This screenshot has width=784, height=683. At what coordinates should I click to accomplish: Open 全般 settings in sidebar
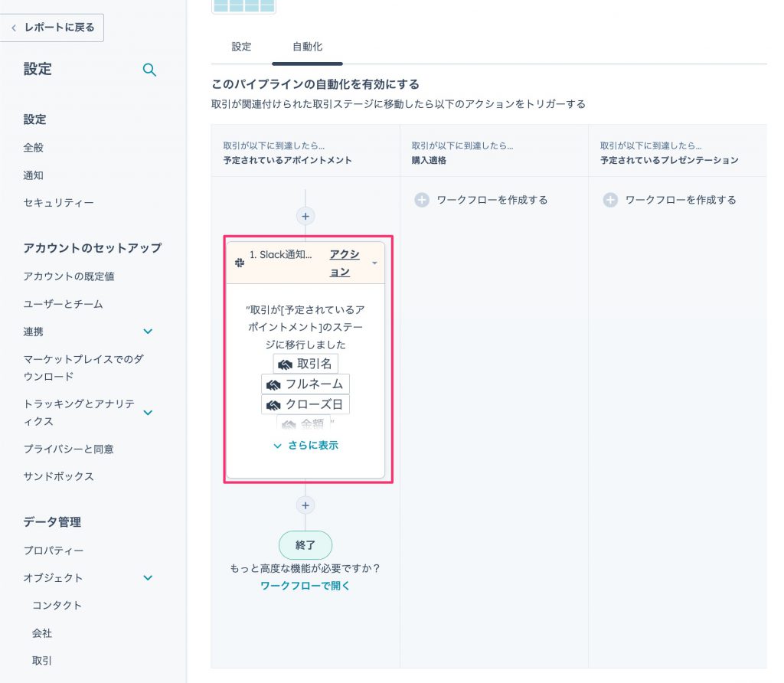34,148
